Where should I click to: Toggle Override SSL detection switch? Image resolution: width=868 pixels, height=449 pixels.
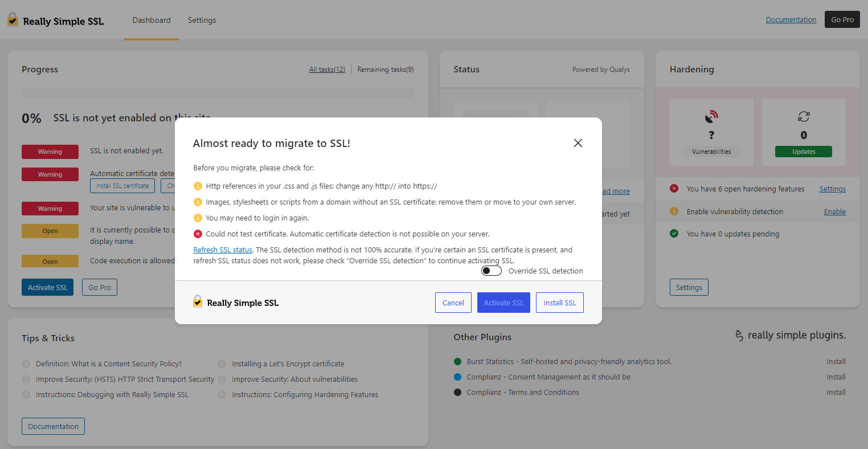point(492,271)
